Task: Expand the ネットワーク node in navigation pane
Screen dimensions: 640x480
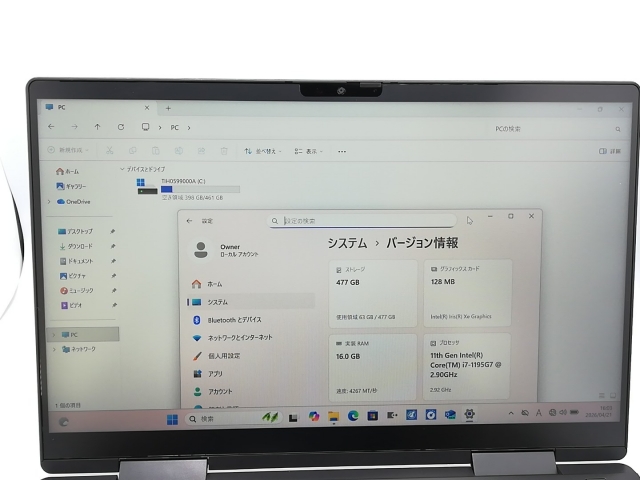Action: tap(55, 349)
